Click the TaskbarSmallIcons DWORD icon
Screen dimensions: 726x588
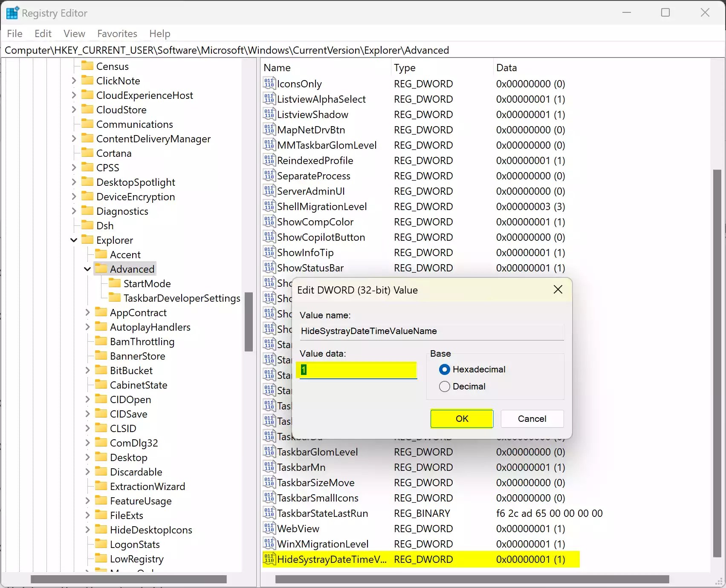(269, 498)
